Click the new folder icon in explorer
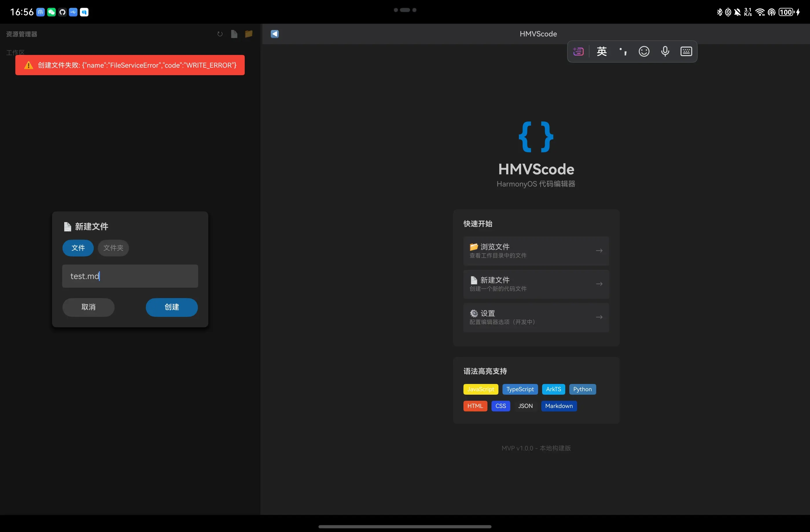 click(249, 34)
